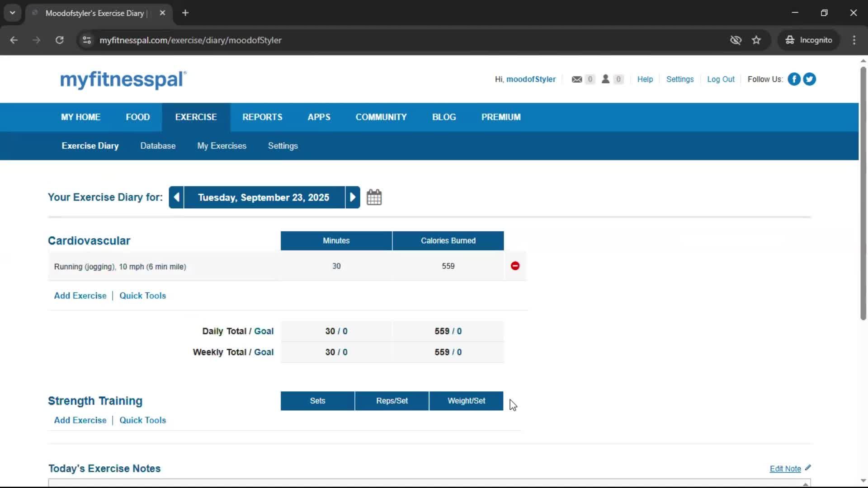Reload the page

tap(59, 40)
